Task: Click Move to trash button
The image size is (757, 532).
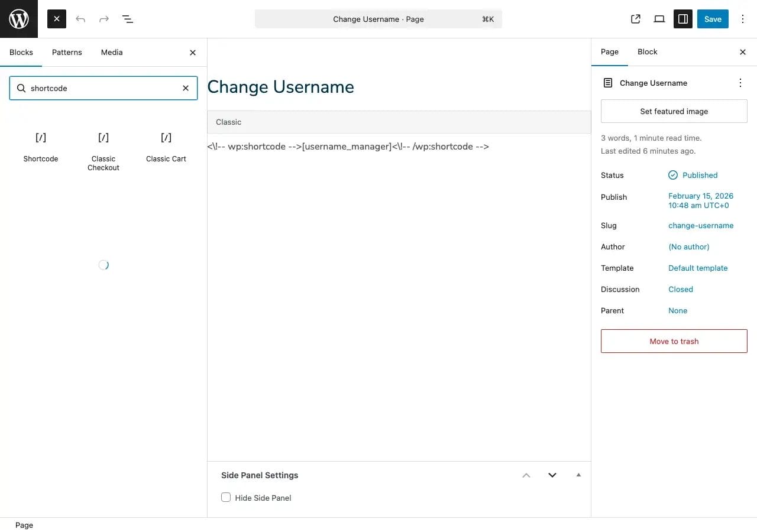Action: [674, 341]
